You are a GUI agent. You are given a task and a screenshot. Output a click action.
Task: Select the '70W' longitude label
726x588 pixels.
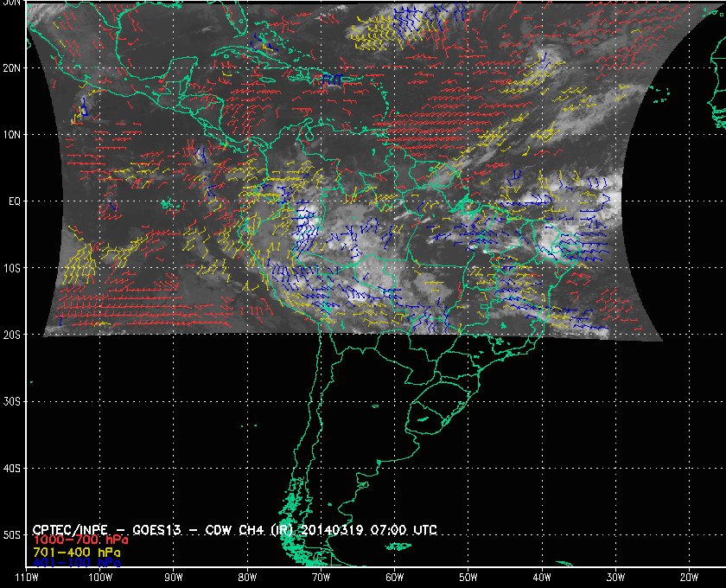tap(321, 578)
